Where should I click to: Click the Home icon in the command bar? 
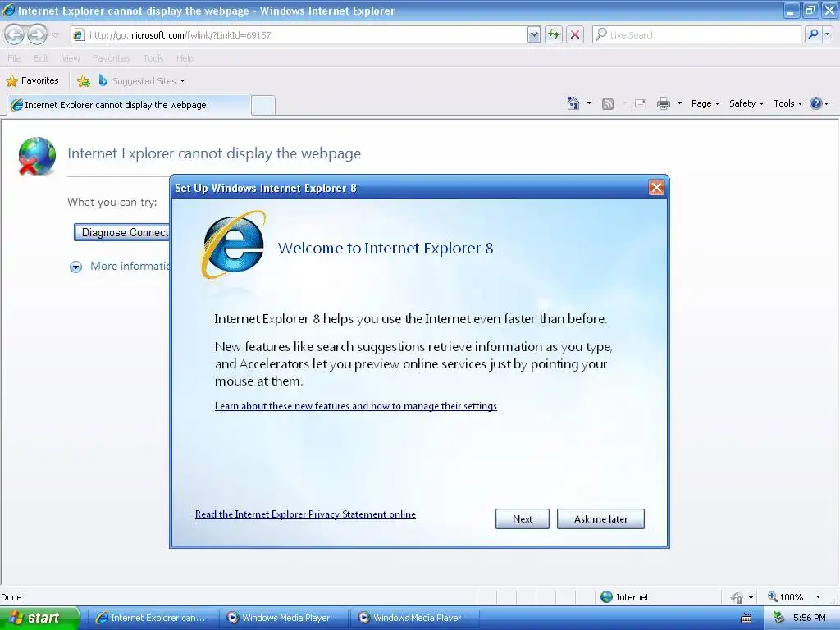573,103
